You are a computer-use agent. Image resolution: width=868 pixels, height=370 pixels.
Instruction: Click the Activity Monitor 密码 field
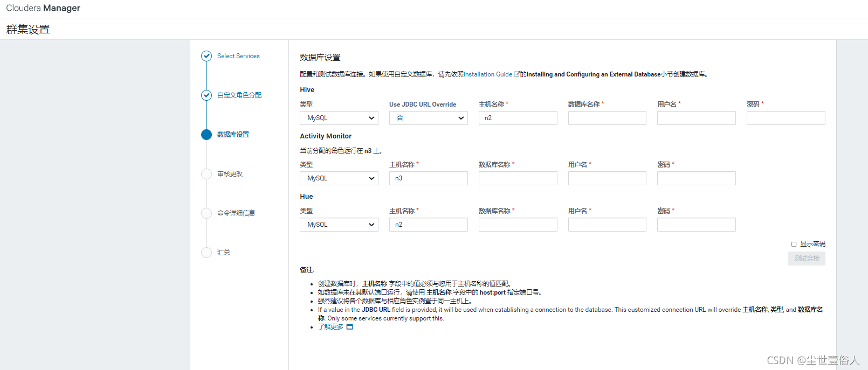[x=697, y=178]
